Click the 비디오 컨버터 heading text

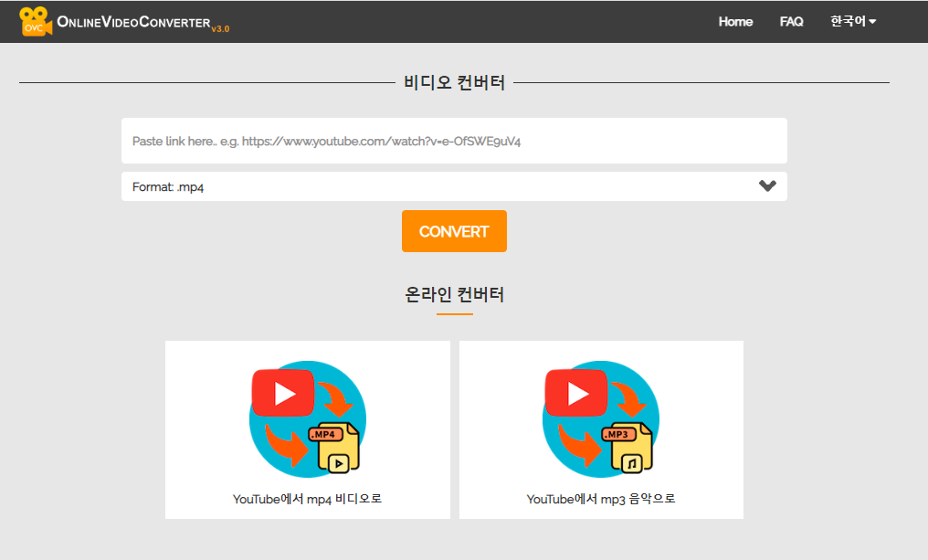(x=454, y=82)
